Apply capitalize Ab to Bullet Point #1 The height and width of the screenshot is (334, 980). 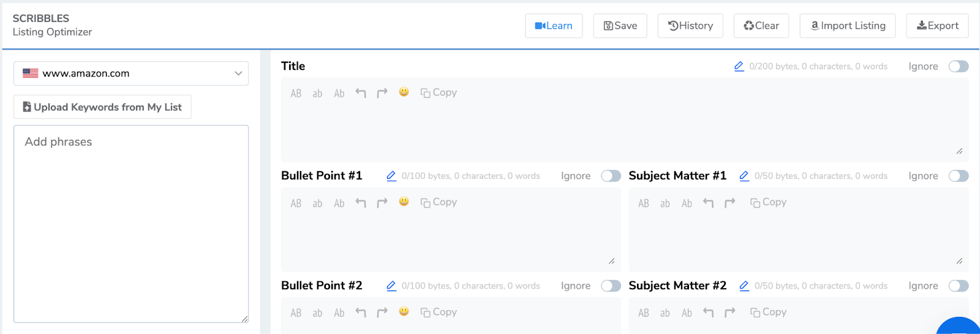[x=339, y=203]
